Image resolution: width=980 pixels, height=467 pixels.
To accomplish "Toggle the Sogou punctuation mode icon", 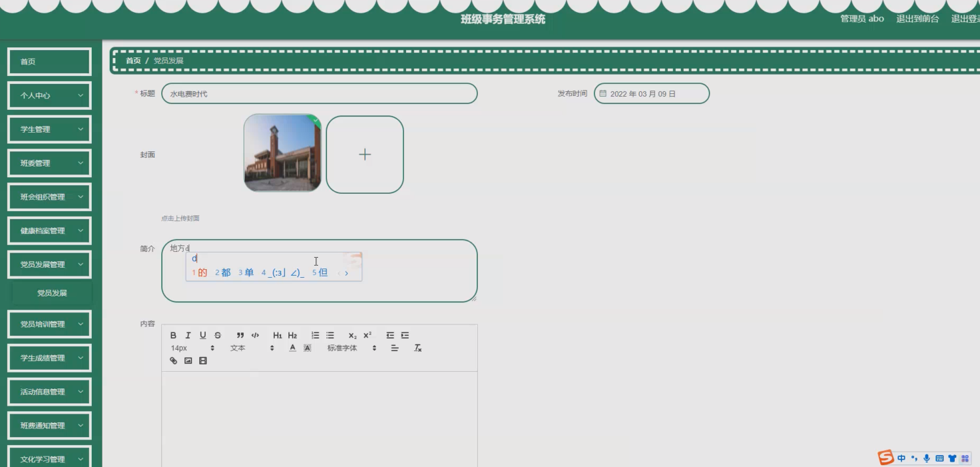I will (x=914, y=458).
